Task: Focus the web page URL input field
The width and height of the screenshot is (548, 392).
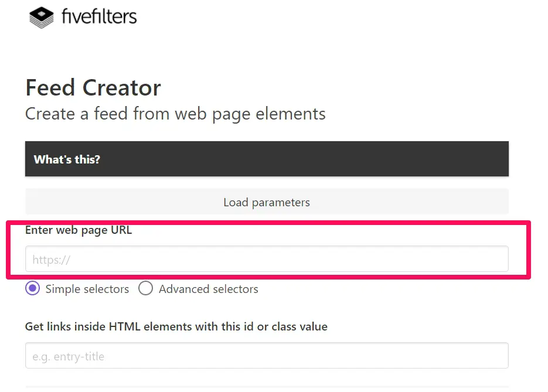Action: click(267, 259)
